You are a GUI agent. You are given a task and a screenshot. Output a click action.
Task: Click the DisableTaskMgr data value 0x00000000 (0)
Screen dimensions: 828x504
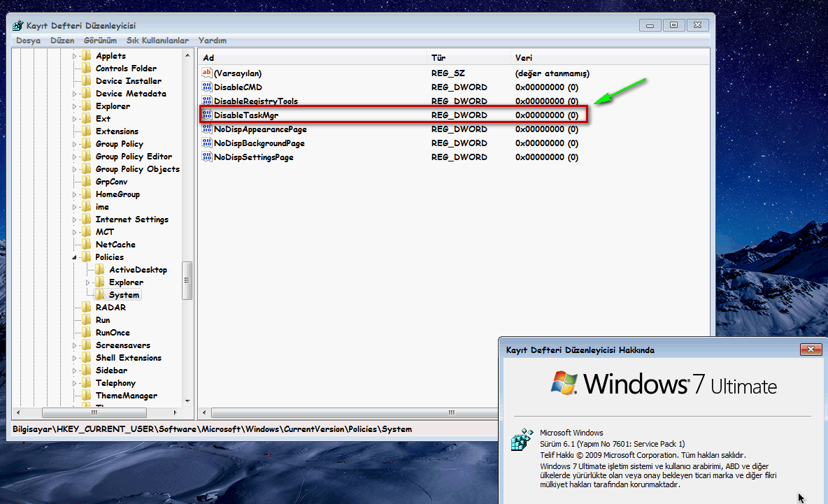[x=547, y=115]
